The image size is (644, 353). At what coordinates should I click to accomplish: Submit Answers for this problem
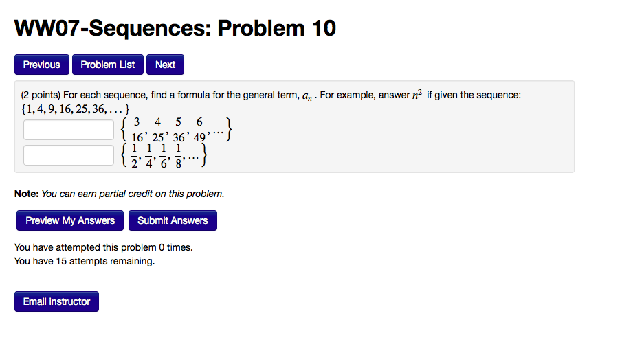(173, 220)
